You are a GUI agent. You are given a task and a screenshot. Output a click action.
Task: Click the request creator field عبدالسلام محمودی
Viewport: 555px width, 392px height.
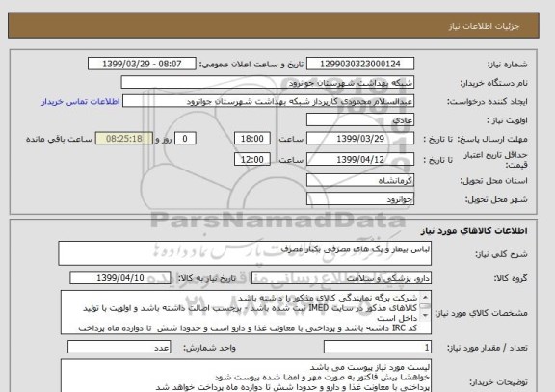268,101
